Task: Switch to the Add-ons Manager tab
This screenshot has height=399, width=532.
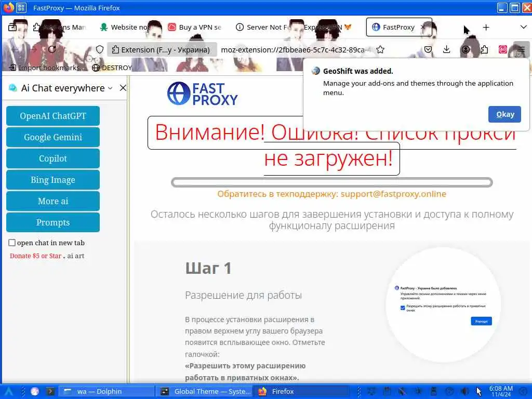Action: 60,27
